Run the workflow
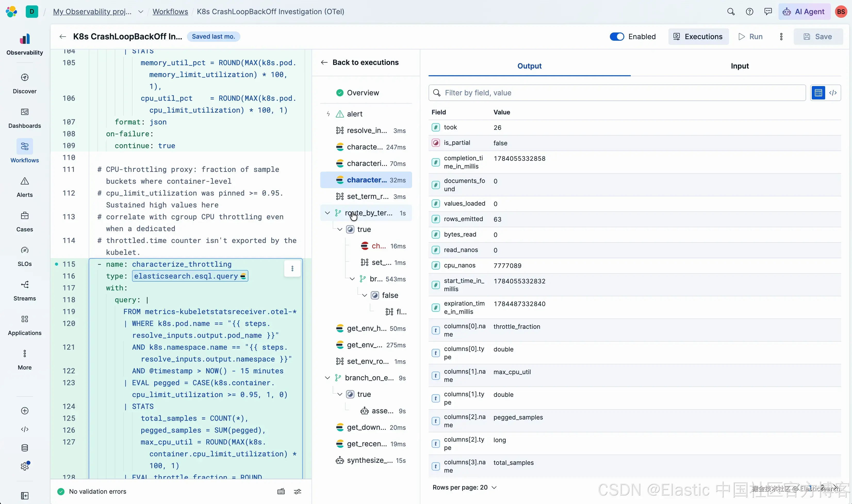Image resolution: width=852 pixels, height=504 pixels. (750, 36)
